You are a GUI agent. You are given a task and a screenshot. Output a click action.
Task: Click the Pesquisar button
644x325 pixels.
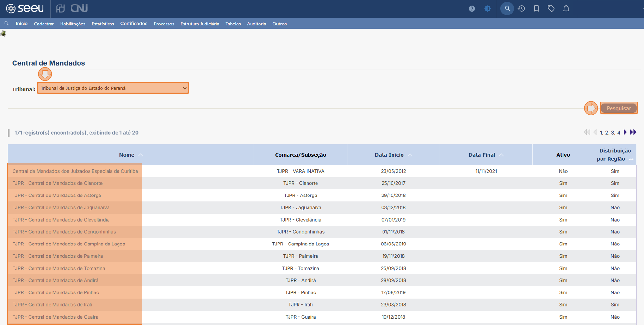click(x=619, y=108)
